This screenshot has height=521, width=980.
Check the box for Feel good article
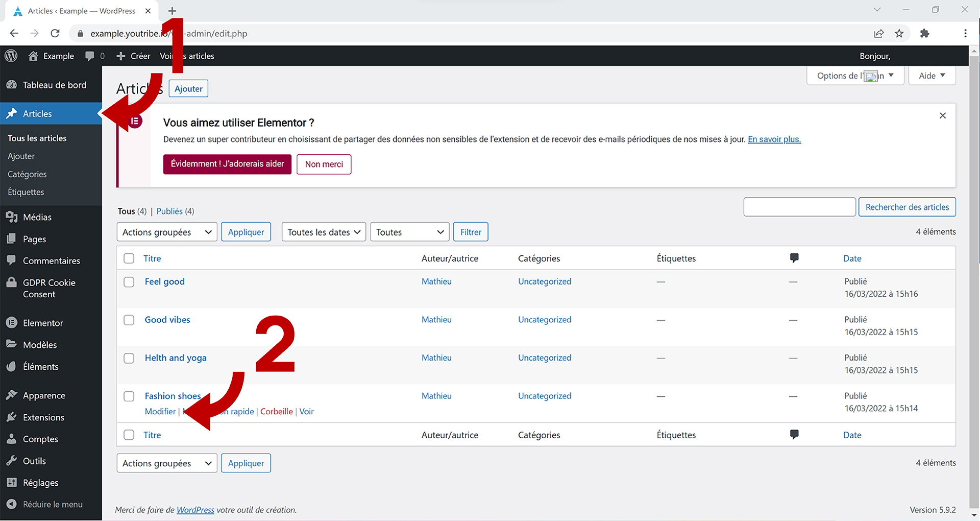pyautogui.click(x=129, y=282)
